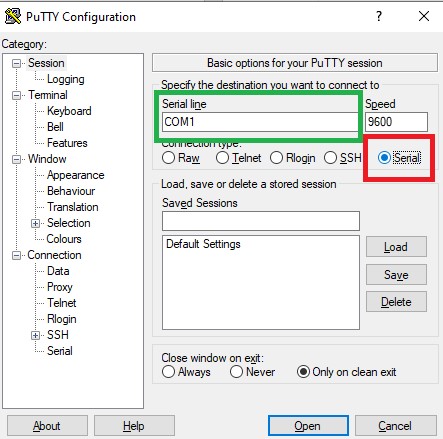Click the Open button

click(308, 426)
